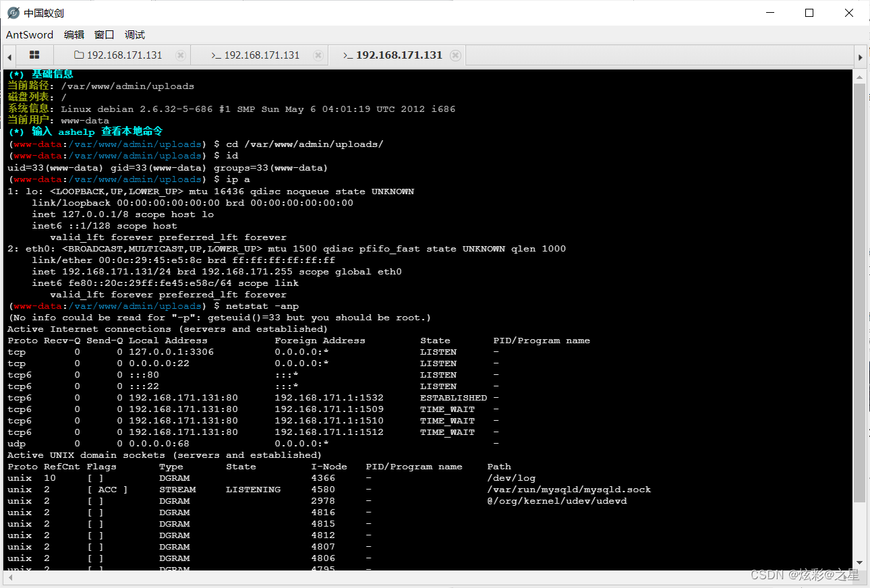Image resolution: width=870 pixels, height=588 pixels.
Task: Click the 'ashelp' command hint
Action: click(x=76, y=132)
